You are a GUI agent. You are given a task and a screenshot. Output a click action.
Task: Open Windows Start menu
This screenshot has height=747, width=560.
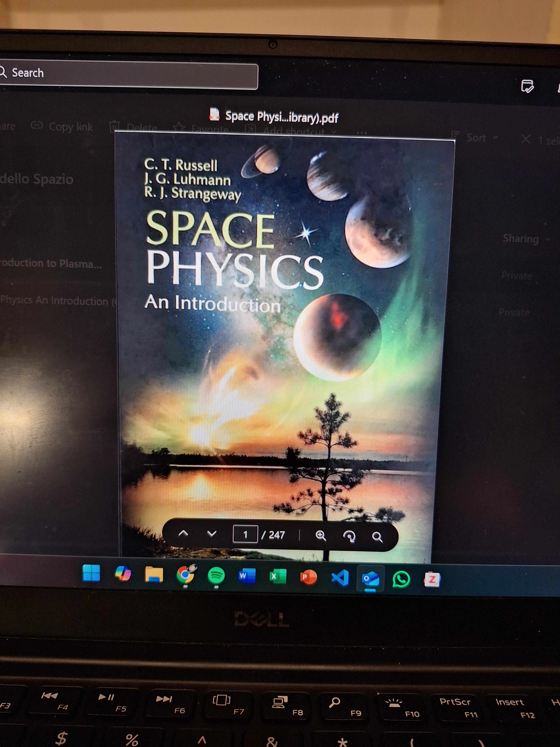[x=91, y=573]
